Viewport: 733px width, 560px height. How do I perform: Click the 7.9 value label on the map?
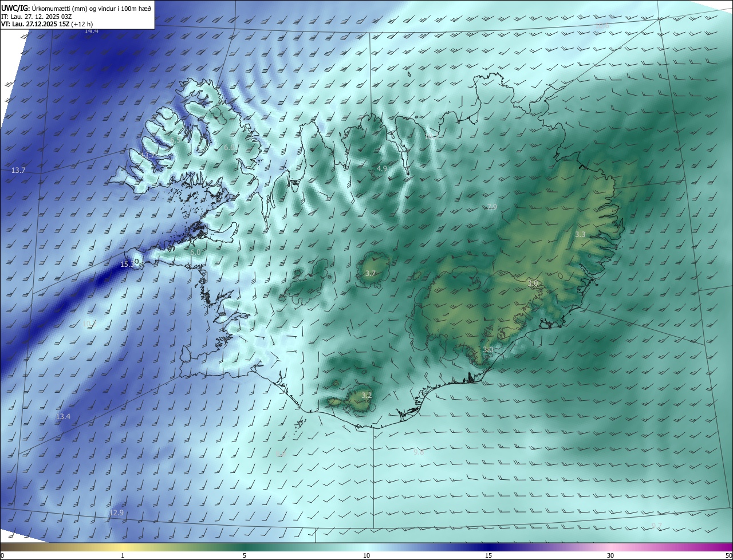[x=491, y=207]
